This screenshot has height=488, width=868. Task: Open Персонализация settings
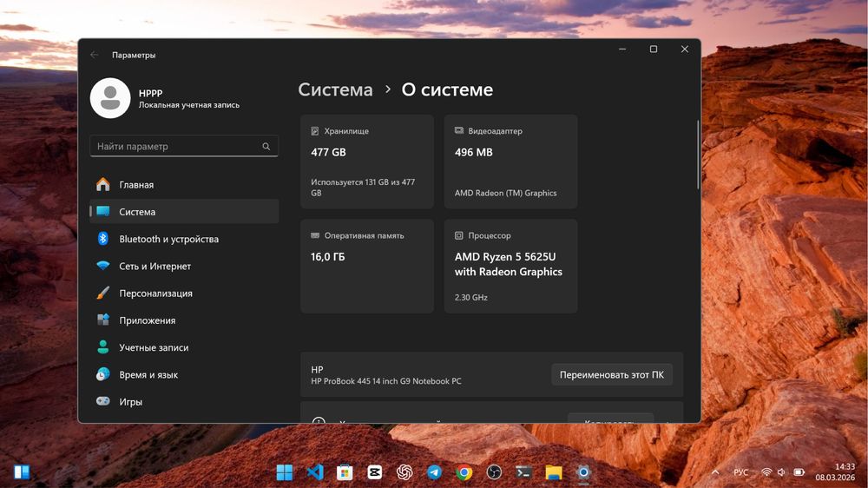tap(184, 293)
